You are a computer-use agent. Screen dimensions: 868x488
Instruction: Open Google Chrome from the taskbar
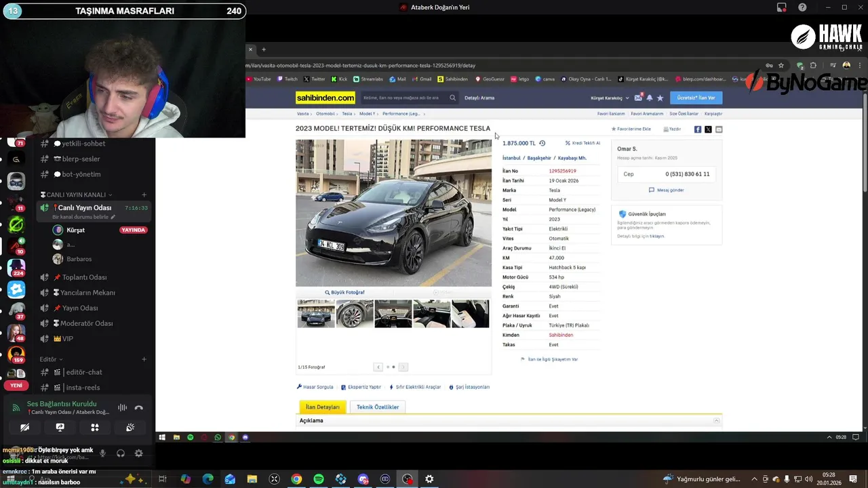click(296, 479)
